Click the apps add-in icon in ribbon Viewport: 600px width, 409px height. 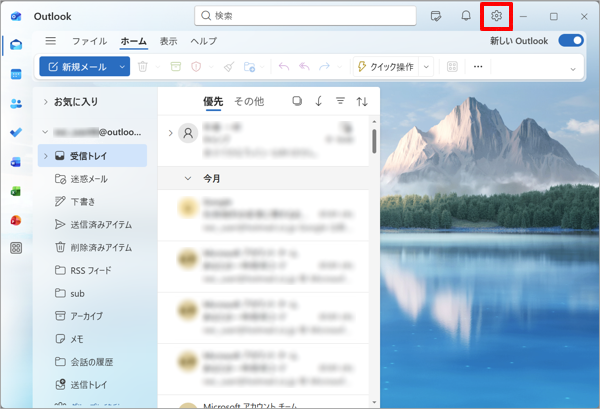[x=452, y=67]
